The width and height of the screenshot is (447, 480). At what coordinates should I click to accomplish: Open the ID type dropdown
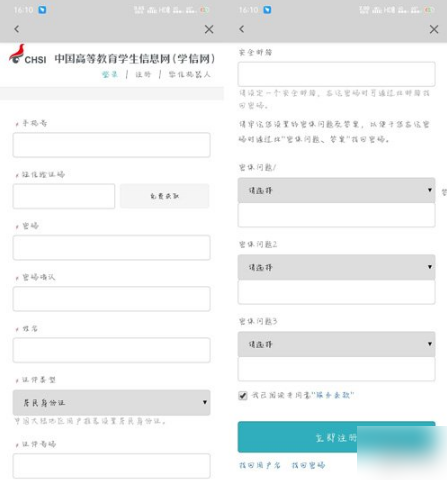click(112, 403)
